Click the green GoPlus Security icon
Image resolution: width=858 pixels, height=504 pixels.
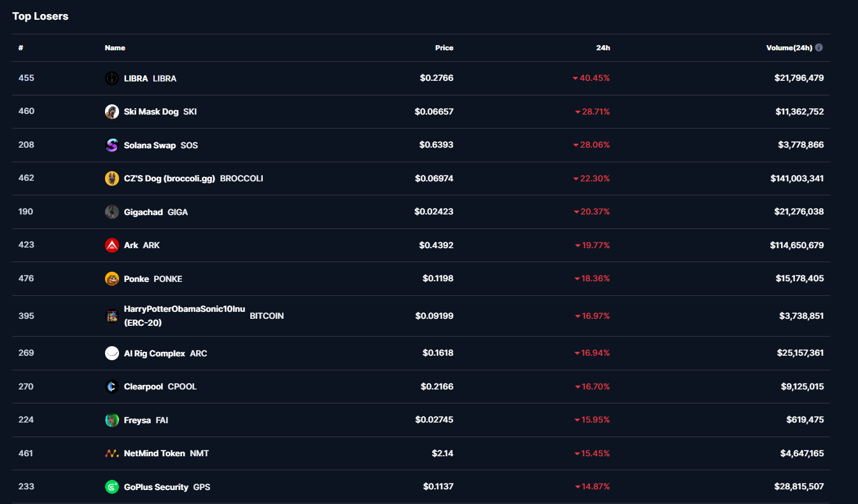click(x=111, y=487)
